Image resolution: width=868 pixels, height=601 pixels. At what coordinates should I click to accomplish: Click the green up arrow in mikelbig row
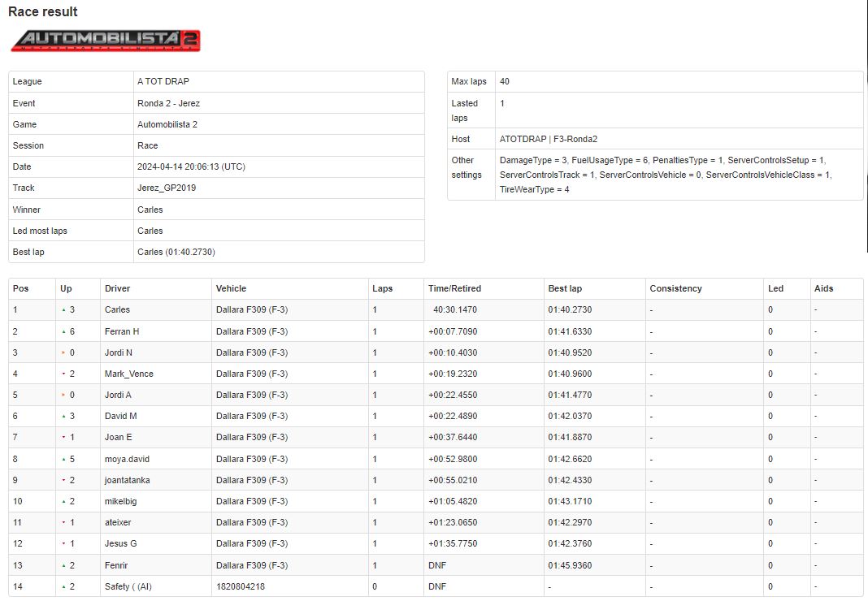point(63,501)
